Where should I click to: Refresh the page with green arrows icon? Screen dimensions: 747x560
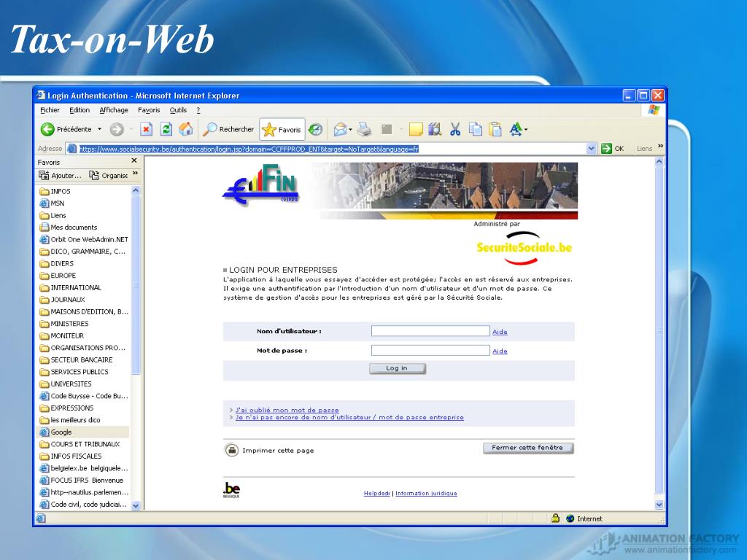point(166,129)
